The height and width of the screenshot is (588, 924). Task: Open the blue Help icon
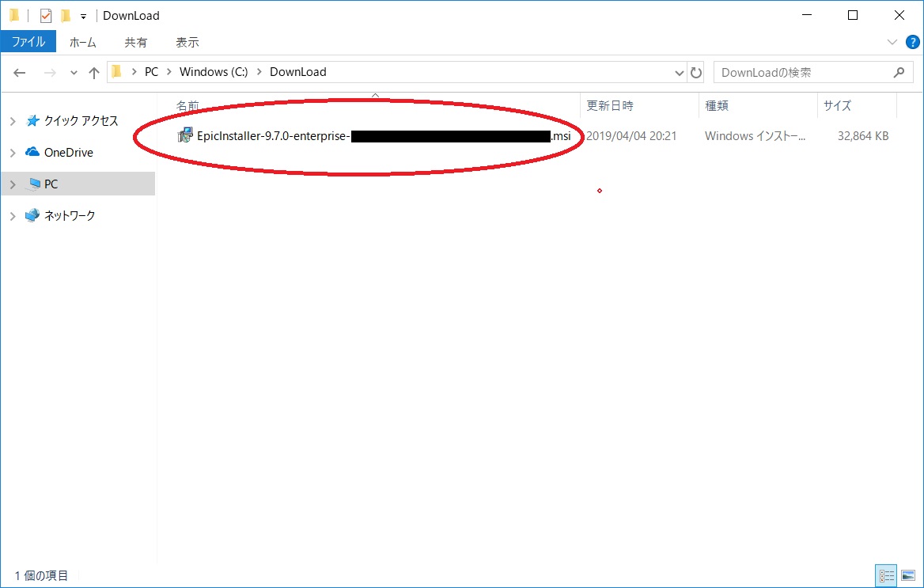pyautogui.click(x=912, y=42)
